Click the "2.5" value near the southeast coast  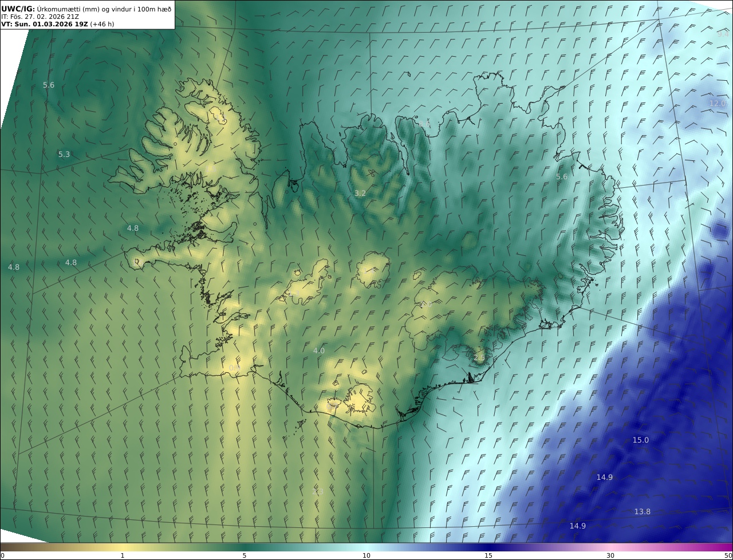tap(479, 357)
